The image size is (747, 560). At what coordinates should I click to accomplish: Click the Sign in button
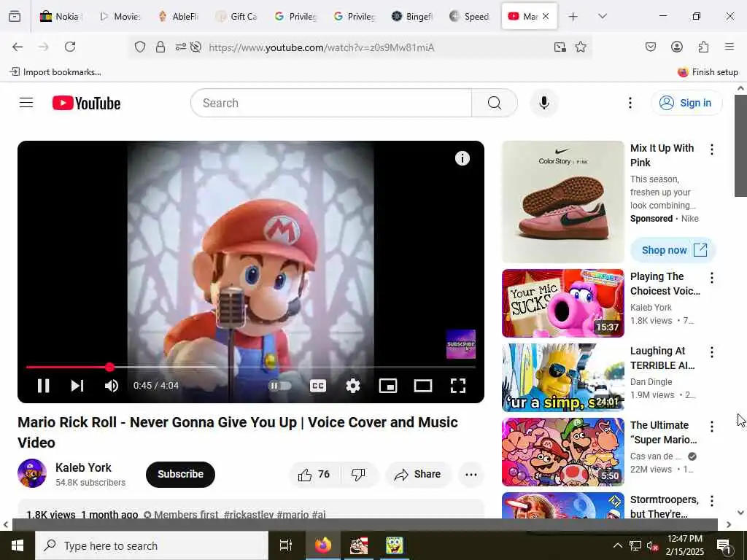pyautogui.click(x=686, y=103)
